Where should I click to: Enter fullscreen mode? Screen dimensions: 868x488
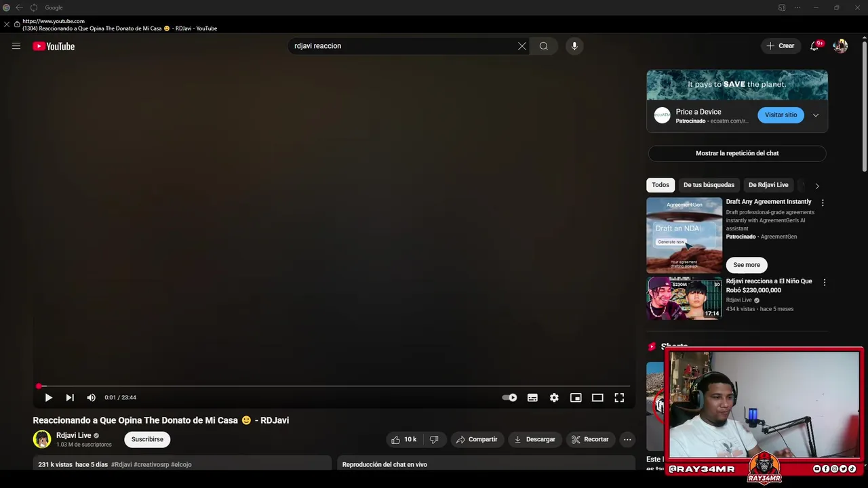(619, 398)
